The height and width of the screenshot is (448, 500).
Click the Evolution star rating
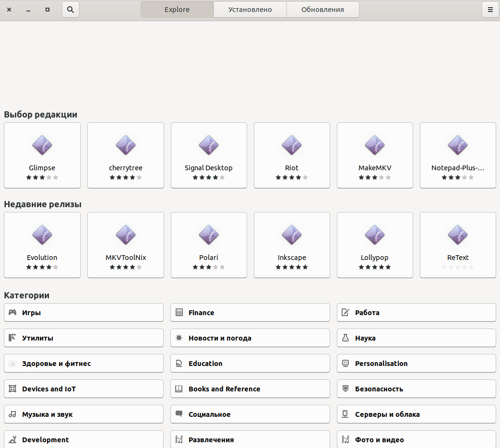click(42, 267)
